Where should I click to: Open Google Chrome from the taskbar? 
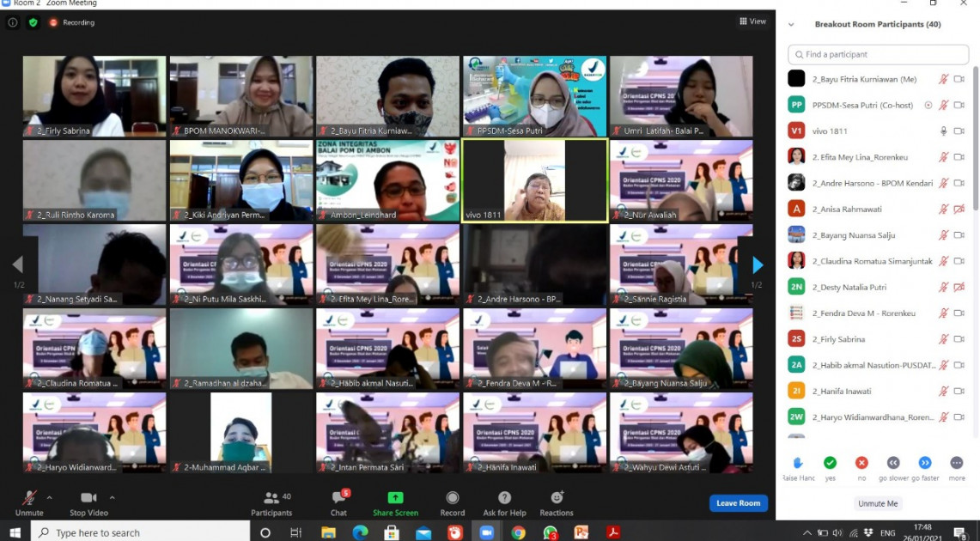[518, 532]
